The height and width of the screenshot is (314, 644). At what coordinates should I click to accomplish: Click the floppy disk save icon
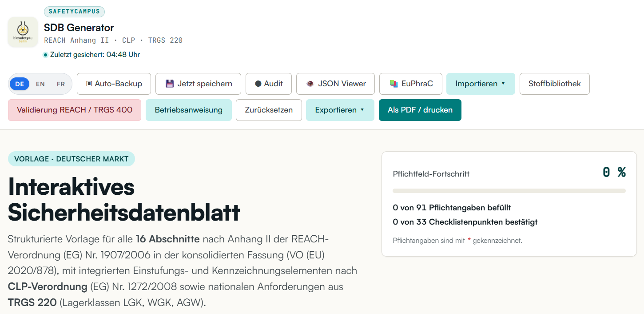[170, 84]
